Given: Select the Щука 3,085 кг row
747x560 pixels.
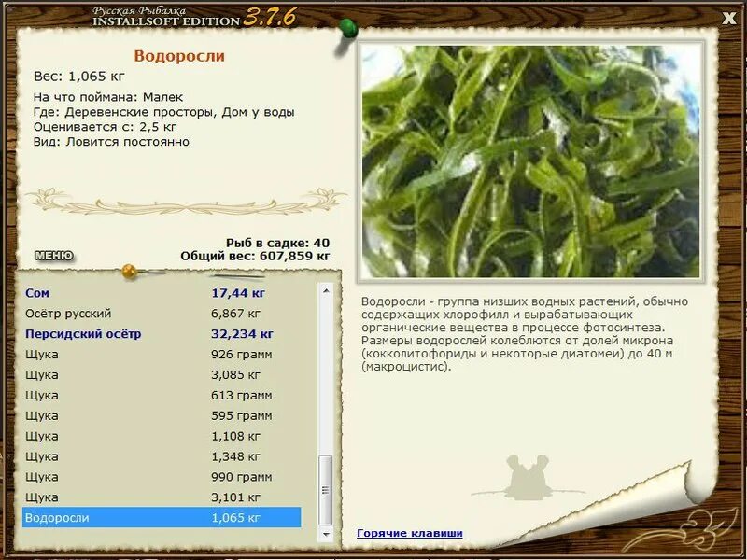Looking at the screenshot, I should click(x=162, y=375).
